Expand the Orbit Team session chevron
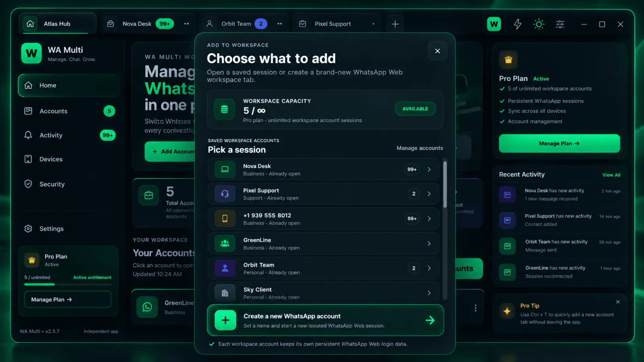This screenshot has width=644, height=362. click(429, 268)
